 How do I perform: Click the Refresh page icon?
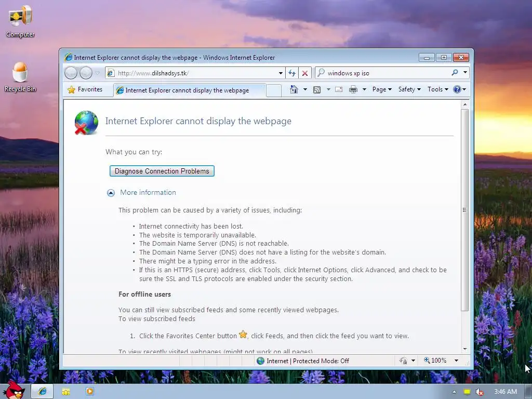click(x=292, y=73)
